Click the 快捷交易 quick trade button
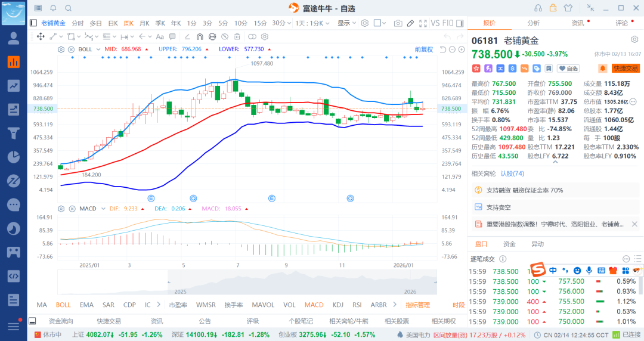The height and width of the screenshot is (341, 644). (x=626, y=69)
